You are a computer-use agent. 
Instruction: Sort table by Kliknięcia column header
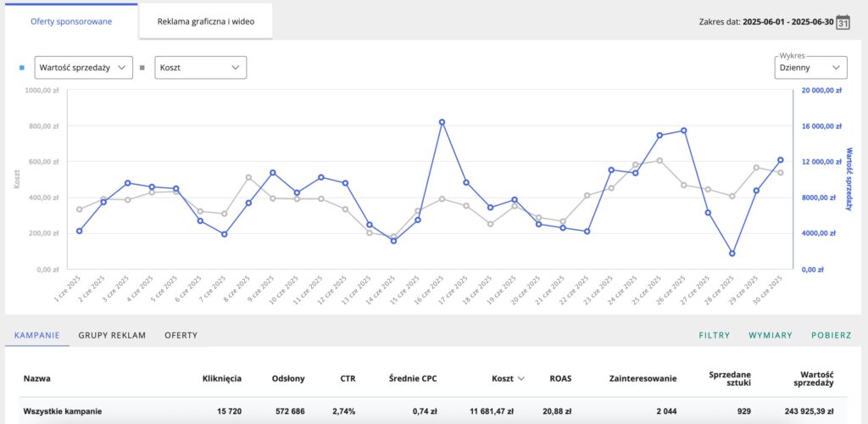pyautogui.click(x=222, y=378)
